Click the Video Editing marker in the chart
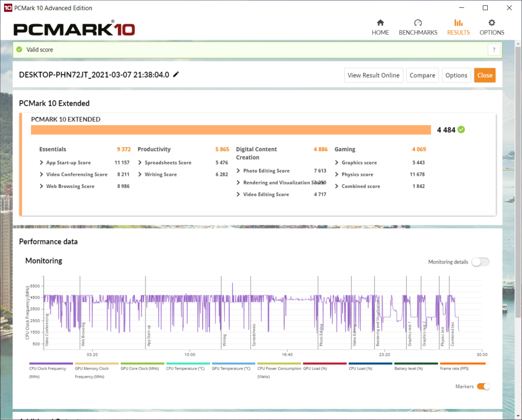The height and width of the screenshot is (420, 522). pyautogui.click(x=355, y=335)
